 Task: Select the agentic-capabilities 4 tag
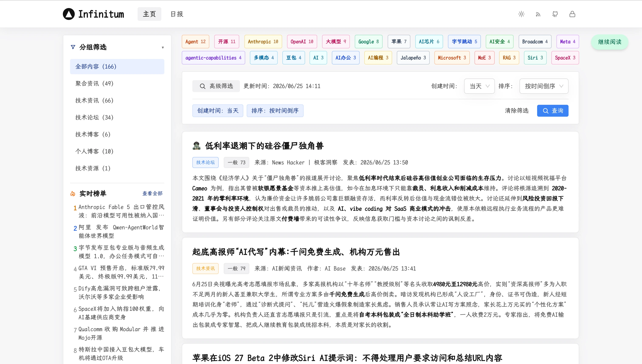213,58
